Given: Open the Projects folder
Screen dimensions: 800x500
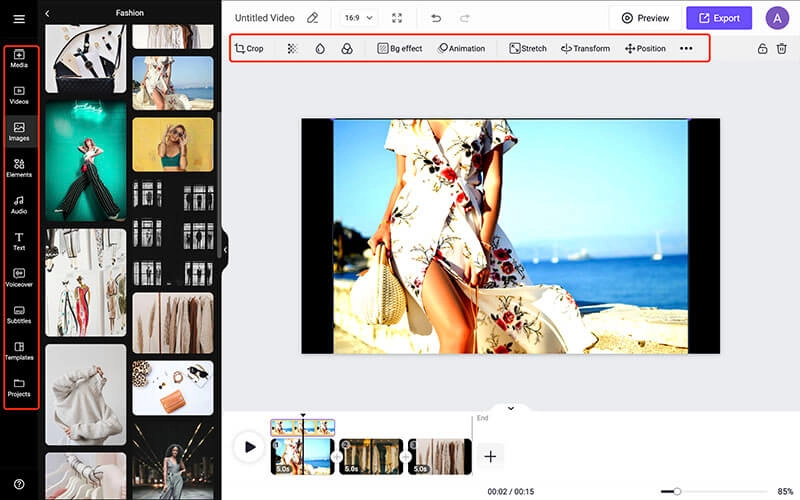Looking at the screenshot, I should click(19, 388).
